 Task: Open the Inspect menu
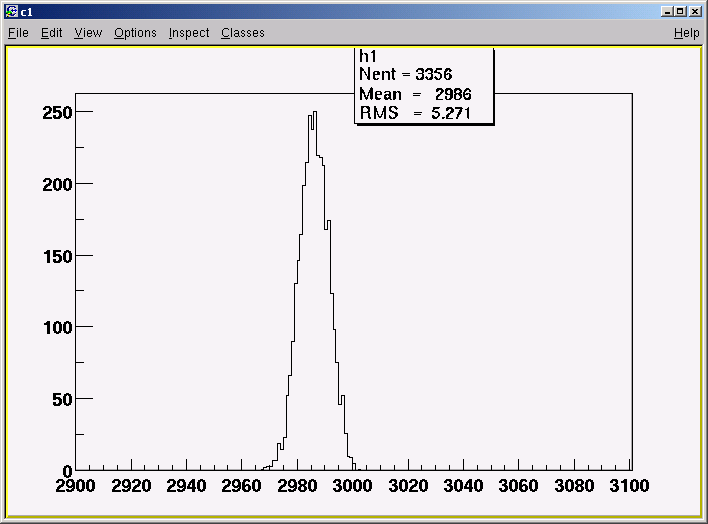pyautogui.click(x=189, y=33)
